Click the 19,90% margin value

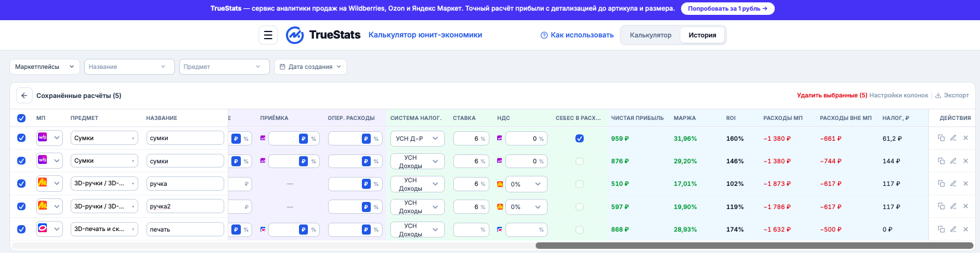(x=685, y=207)
